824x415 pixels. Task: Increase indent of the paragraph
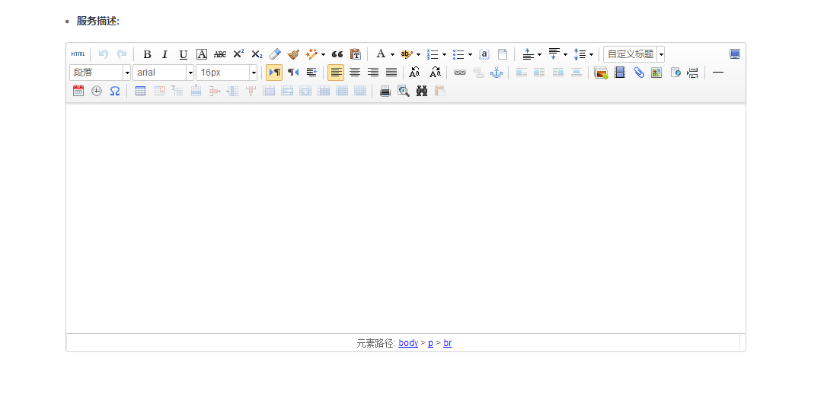(312, 72)
